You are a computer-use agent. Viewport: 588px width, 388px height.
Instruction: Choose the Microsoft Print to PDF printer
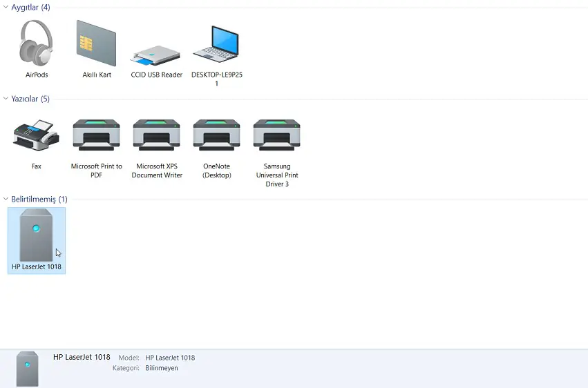[97, 135]
